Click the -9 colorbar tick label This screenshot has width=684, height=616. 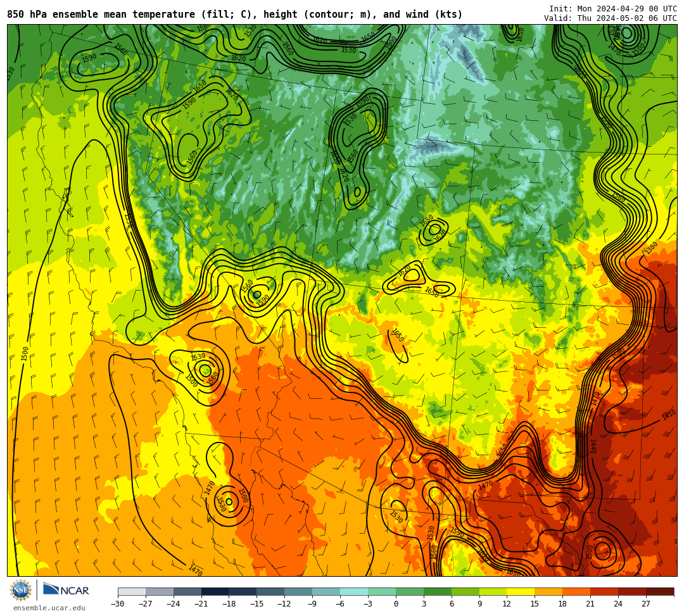[312, 604]
